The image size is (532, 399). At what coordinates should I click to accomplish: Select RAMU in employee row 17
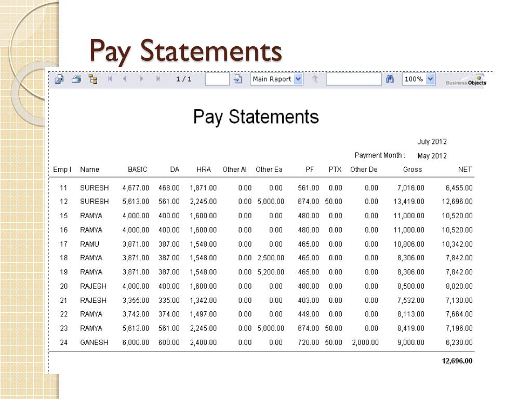click(x=89, y=244)
